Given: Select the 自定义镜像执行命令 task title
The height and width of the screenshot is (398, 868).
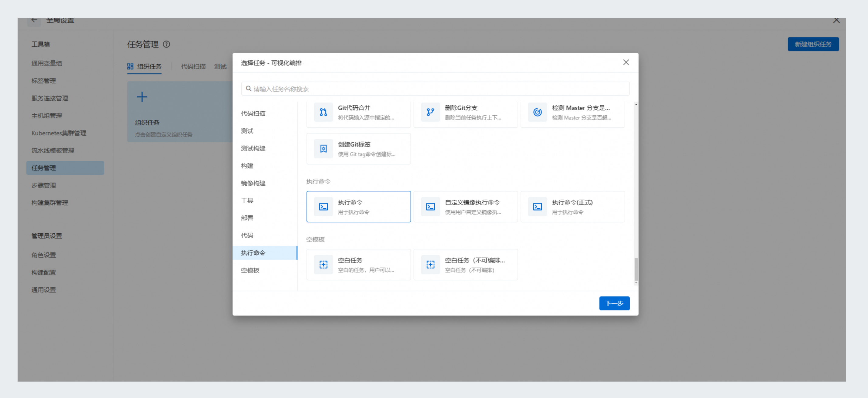Looking at the screenshot, I should tap(472, 202).
